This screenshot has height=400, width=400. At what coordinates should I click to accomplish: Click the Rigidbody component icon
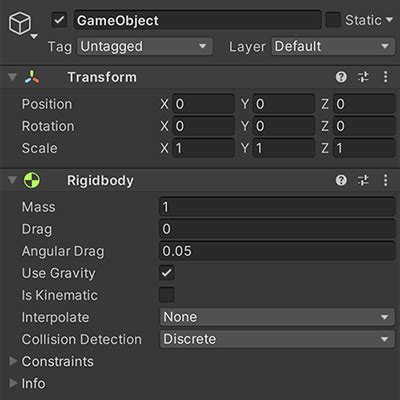pos(32,180)
